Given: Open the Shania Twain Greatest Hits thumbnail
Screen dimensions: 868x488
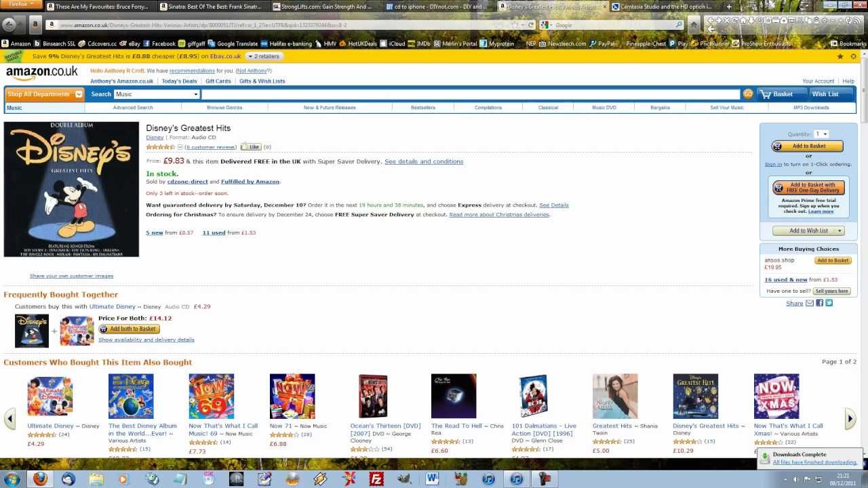Looking at the screenshot, I should pyautogui.click(x=615, y=396).
